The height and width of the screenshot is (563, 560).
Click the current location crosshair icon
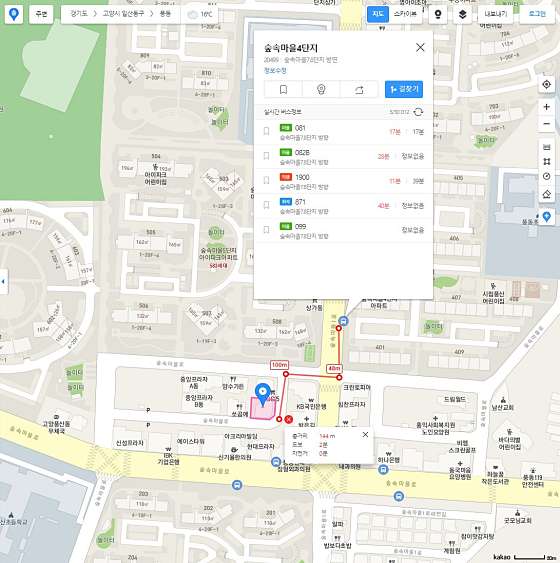point(546,84)
